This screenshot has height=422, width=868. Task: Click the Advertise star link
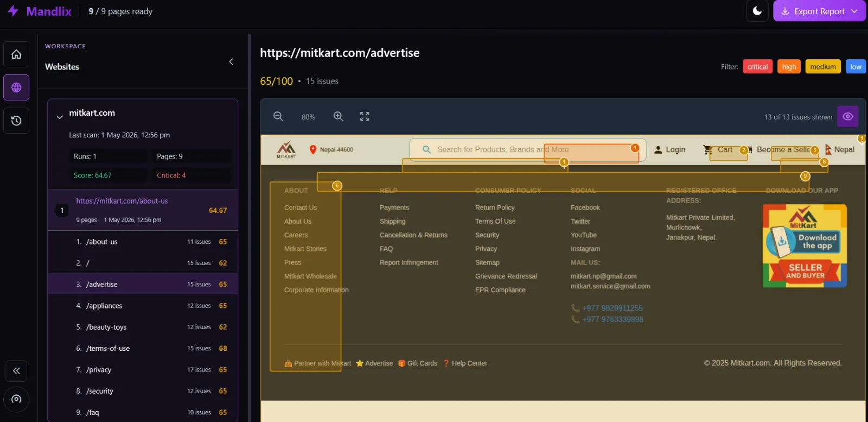[374, 363]
